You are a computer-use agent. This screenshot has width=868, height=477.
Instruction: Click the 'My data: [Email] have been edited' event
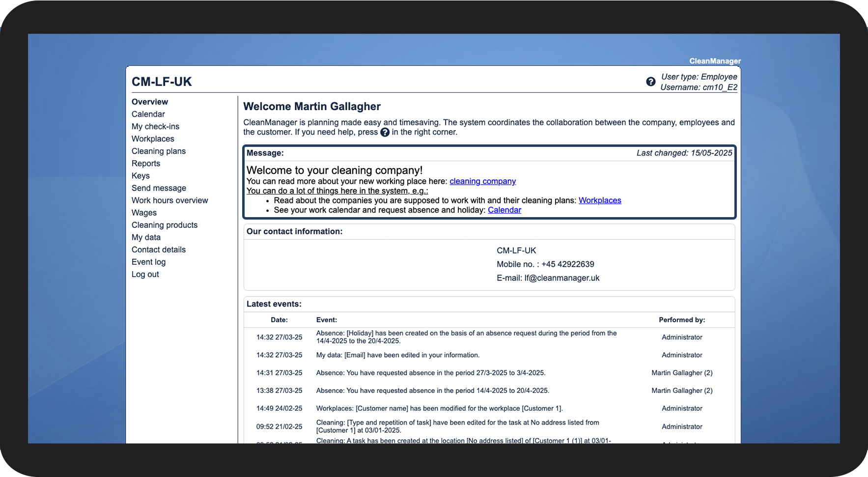tap(398, 355)
